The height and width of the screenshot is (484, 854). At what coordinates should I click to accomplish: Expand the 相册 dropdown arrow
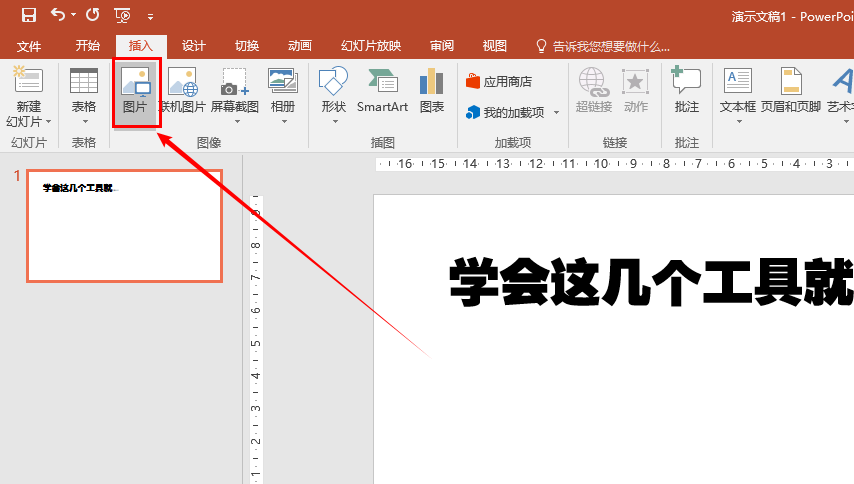(284, 121)
